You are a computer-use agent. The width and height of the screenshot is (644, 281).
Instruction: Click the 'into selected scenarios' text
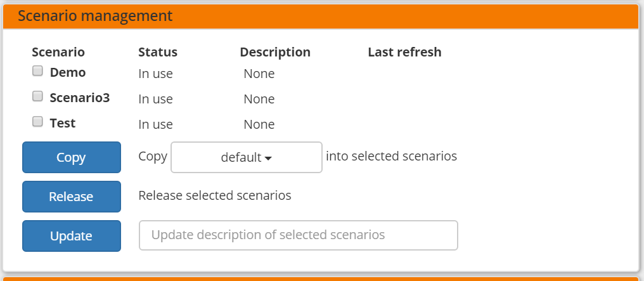tap(391, 156)
